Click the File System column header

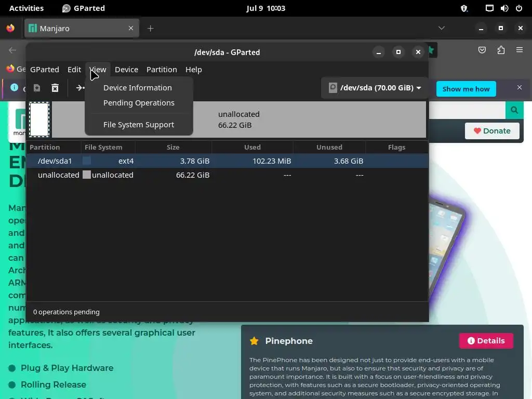(108, 147)
